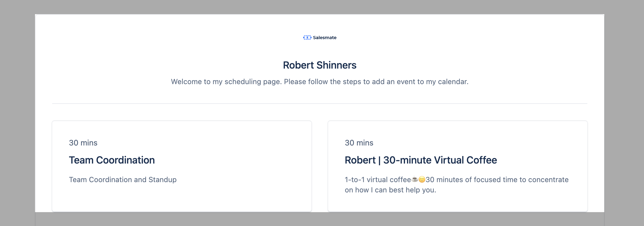Open the 30-minute Virtual Coffee meeting card
The height and width of the screenshot is (226, 644).
[457, 166]
